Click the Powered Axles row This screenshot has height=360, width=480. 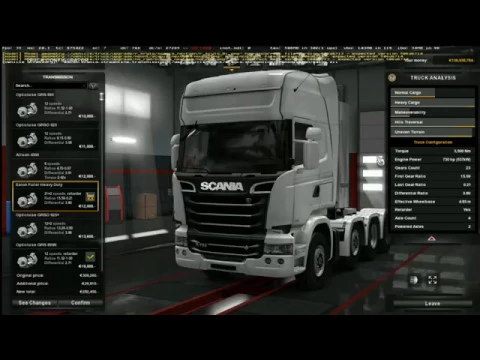tap(433, 226)
